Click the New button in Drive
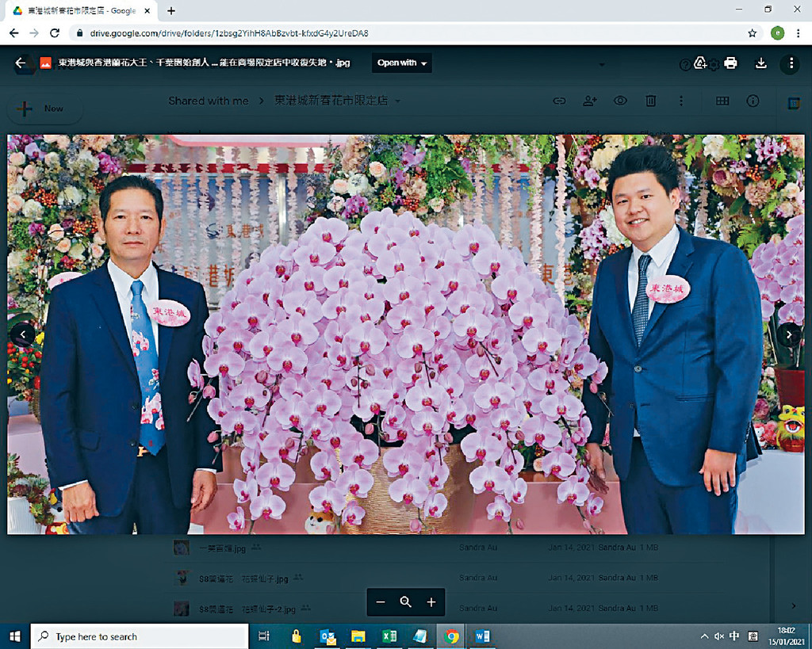This screenshot has height=649, width=812. 44,109
